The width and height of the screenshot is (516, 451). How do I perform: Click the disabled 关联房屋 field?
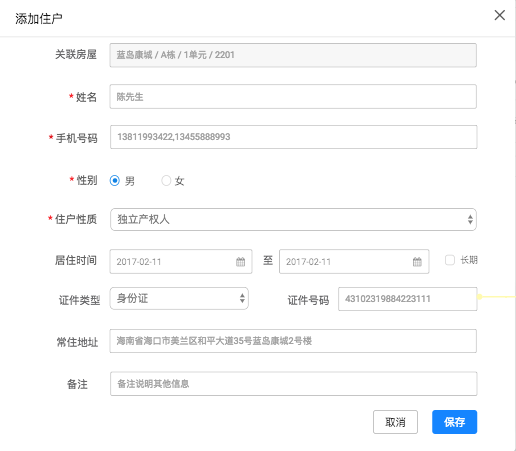[x=293, y=55]
